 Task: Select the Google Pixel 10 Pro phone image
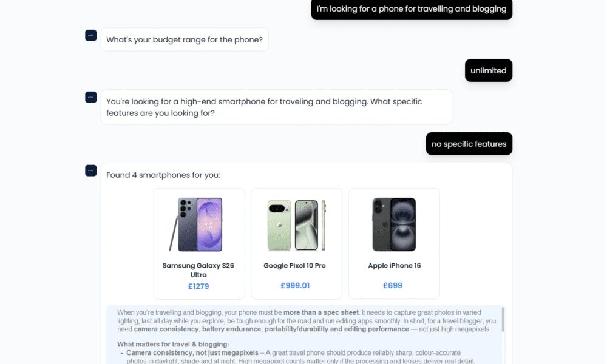[x=296, y=223]
